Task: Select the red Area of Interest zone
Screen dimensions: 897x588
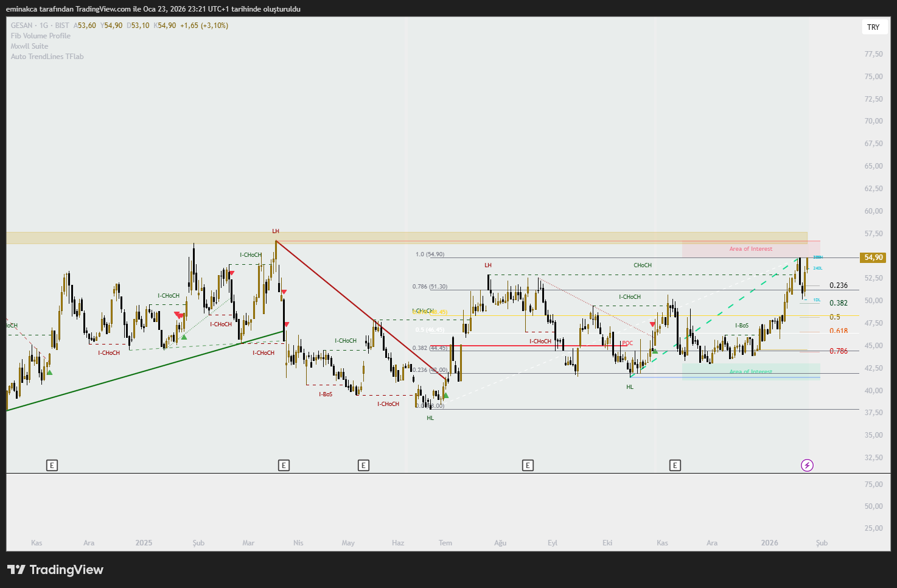Action: point(750,249)
